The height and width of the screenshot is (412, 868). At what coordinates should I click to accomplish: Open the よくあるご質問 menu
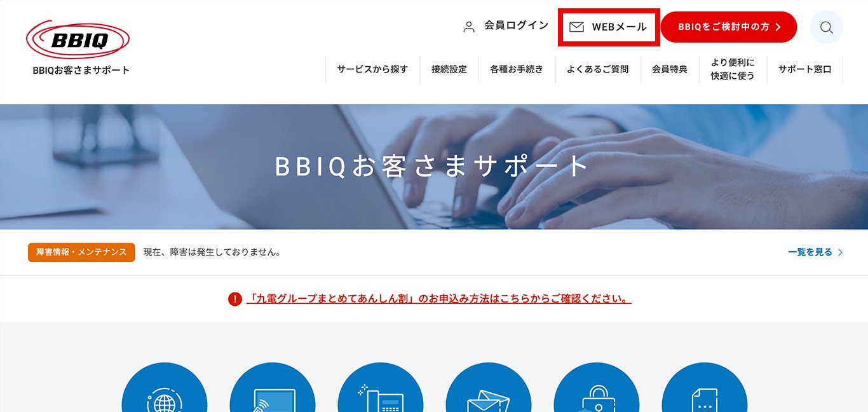click(597, 69)
